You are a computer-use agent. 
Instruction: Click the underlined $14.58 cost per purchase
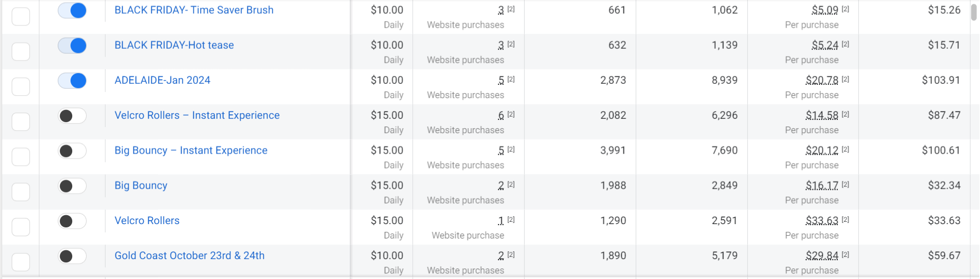(x=822, y=115)
